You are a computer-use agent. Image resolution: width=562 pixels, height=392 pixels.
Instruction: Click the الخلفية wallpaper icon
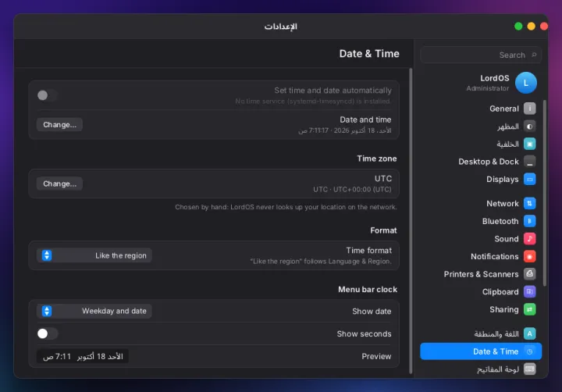click(529, 144)
